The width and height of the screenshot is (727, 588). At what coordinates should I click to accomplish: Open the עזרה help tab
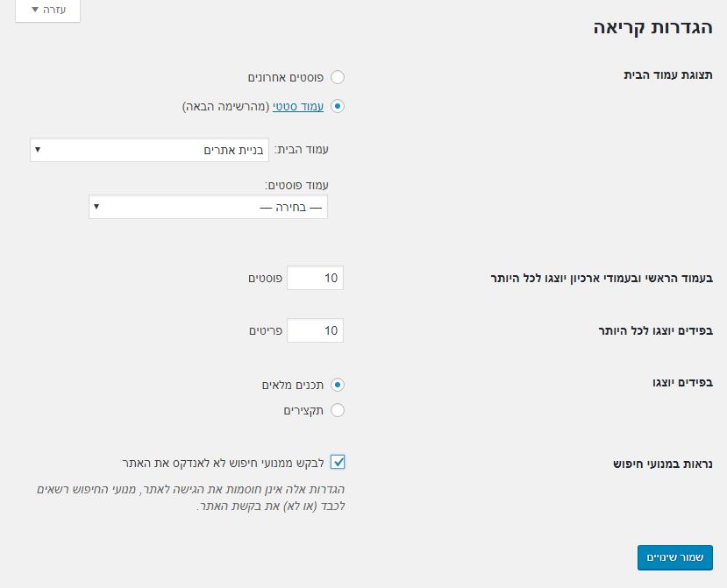point(47,11)
